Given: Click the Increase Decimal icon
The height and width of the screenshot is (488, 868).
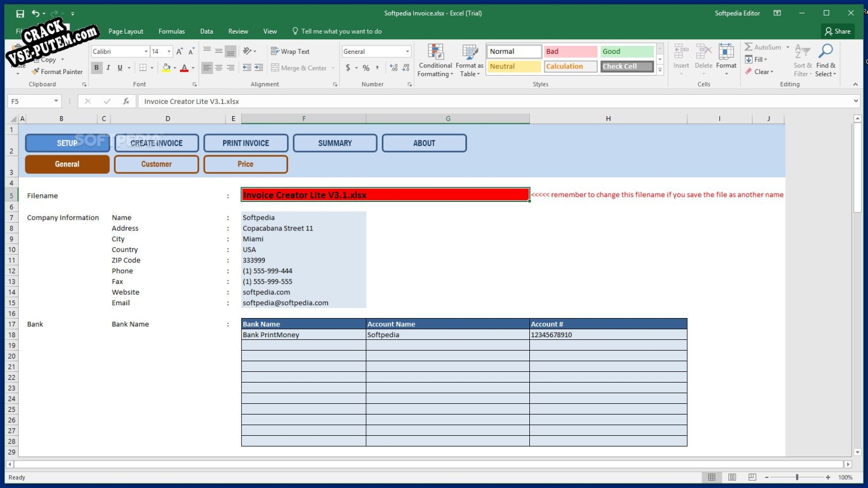Looking at the screenshot, I should point(394,68).
